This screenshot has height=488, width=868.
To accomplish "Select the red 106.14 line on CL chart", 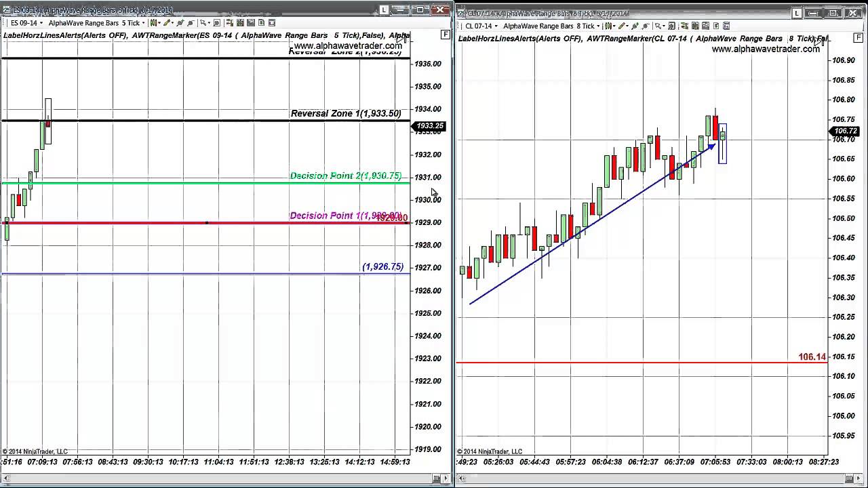I will (641, 363).
